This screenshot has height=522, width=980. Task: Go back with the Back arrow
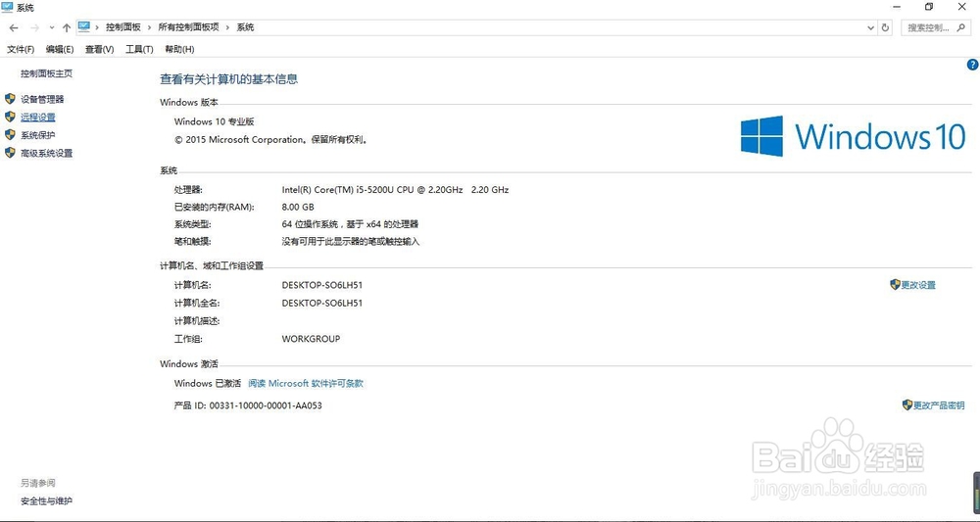(x=14, y=27)
